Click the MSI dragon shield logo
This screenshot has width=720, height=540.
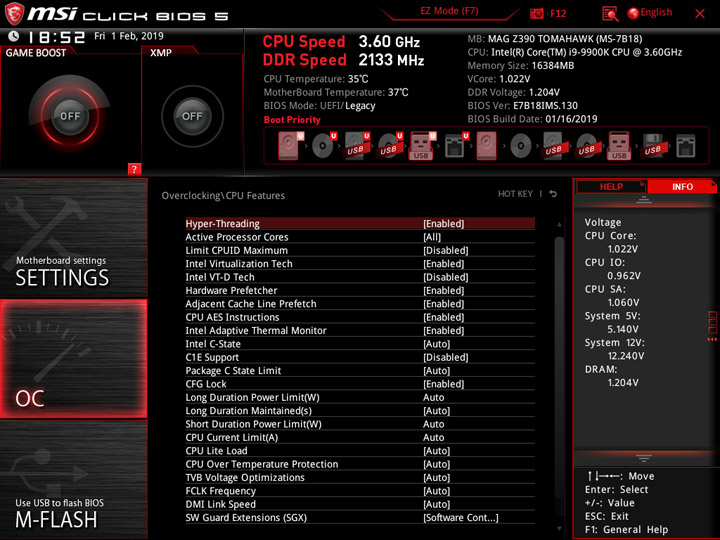14,13
